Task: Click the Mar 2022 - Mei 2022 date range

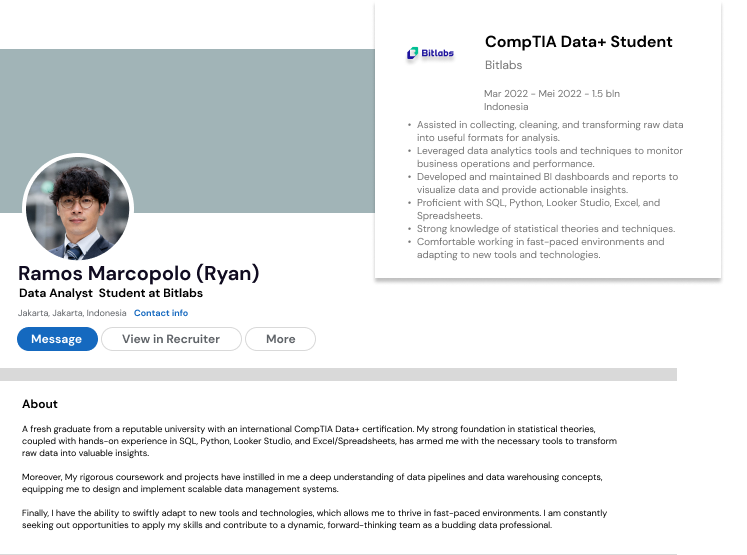Action: tap(551, 94)
